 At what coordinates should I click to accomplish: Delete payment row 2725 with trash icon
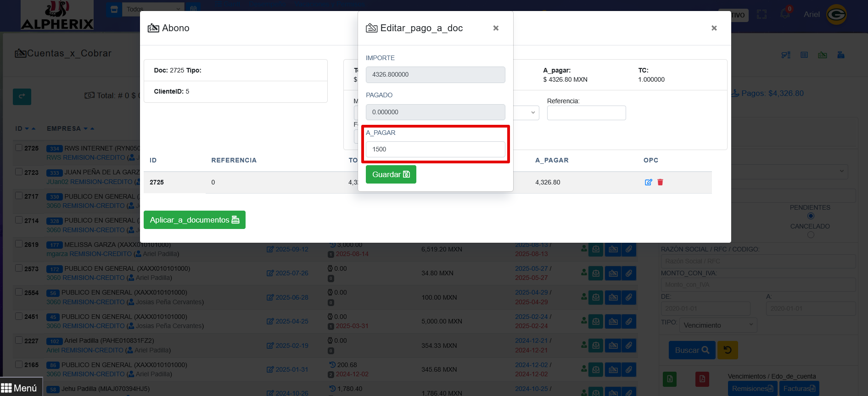660,182
